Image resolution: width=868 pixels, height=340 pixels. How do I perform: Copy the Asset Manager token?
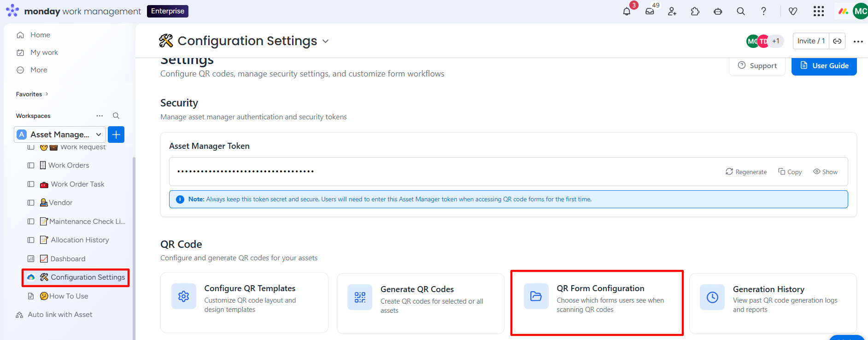pos(790,172)
